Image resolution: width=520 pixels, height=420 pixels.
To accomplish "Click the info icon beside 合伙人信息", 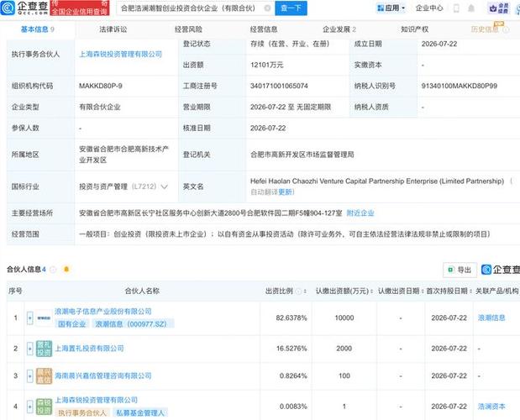I will tap(53, 270).
